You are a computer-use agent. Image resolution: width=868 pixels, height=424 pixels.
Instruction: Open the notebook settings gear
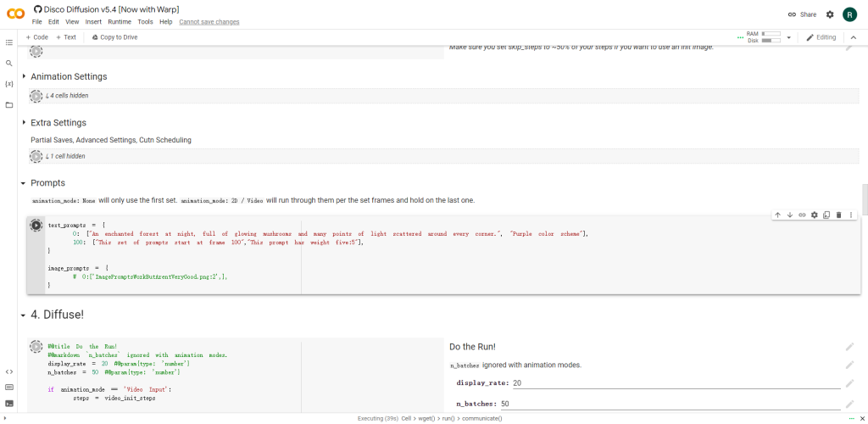pyautogui.click(x=830, y=14)
